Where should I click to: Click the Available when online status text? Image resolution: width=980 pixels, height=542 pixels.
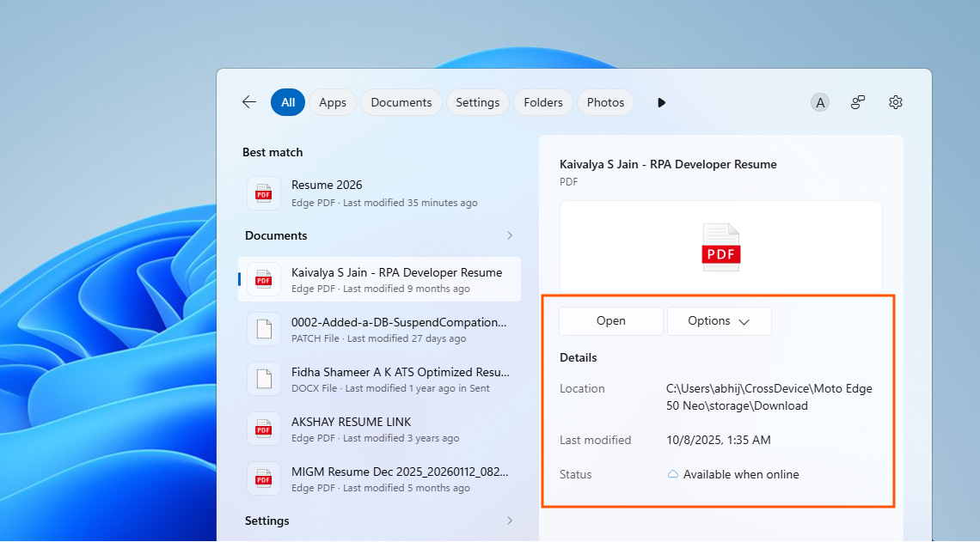pos(741,474)
